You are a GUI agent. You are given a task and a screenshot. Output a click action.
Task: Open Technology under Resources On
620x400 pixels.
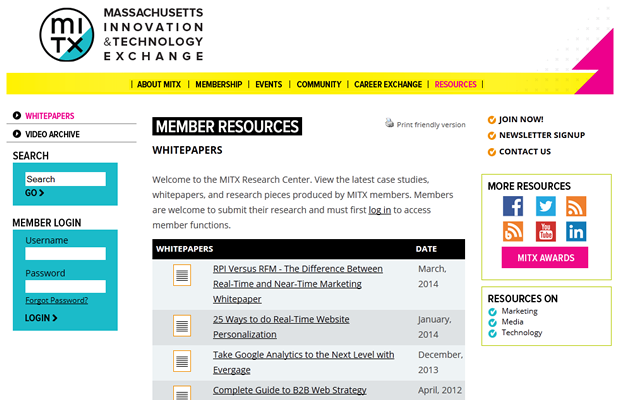click(522, 333)
